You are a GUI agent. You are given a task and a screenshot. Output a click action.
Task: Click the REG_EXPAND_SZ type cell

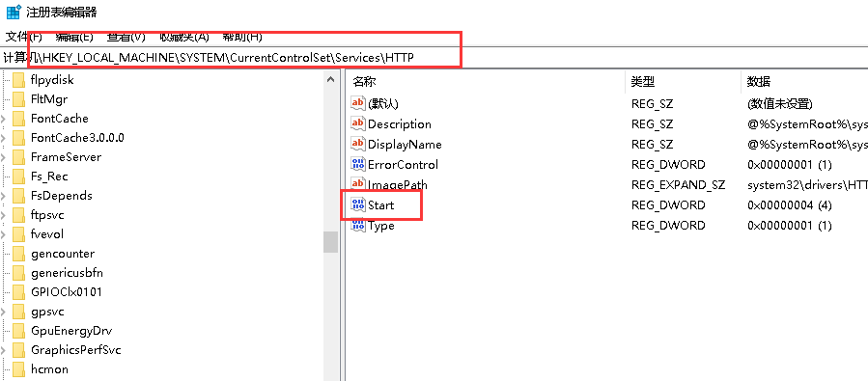[x=678, y=184]
